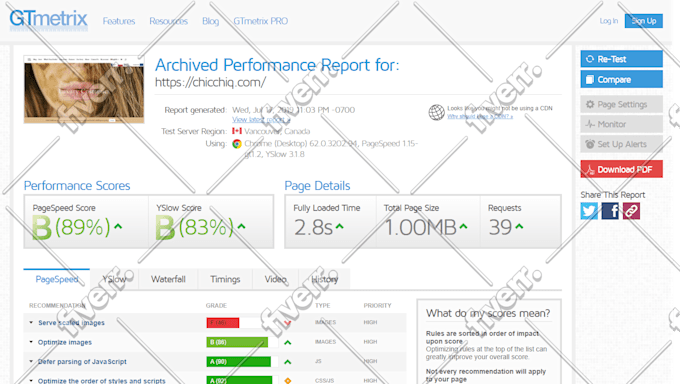The image size is (680, 384).
Task: Click the Monitor button
Action: 621,124
